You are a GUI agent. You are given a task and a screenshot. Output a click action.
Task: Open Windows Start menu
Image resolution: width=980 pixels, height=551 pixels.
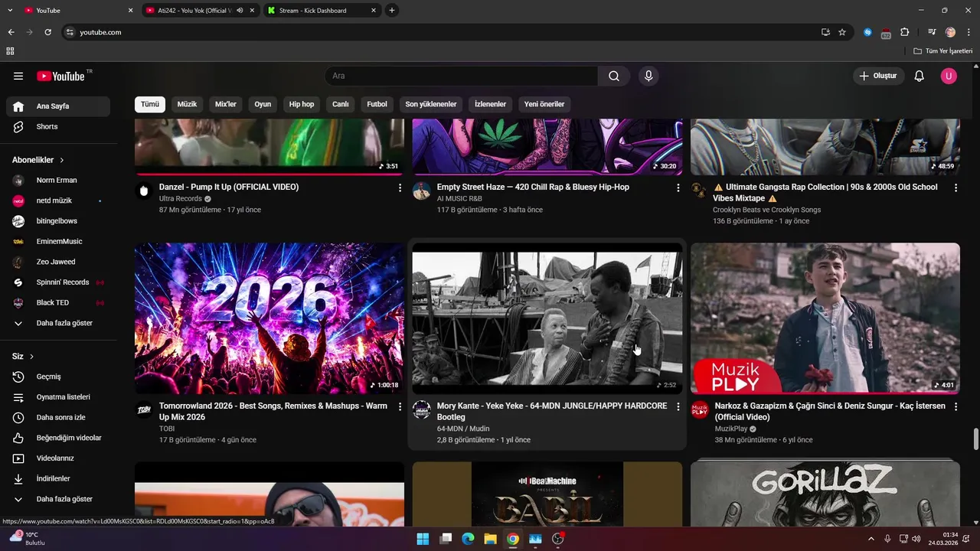pos(423,539)
